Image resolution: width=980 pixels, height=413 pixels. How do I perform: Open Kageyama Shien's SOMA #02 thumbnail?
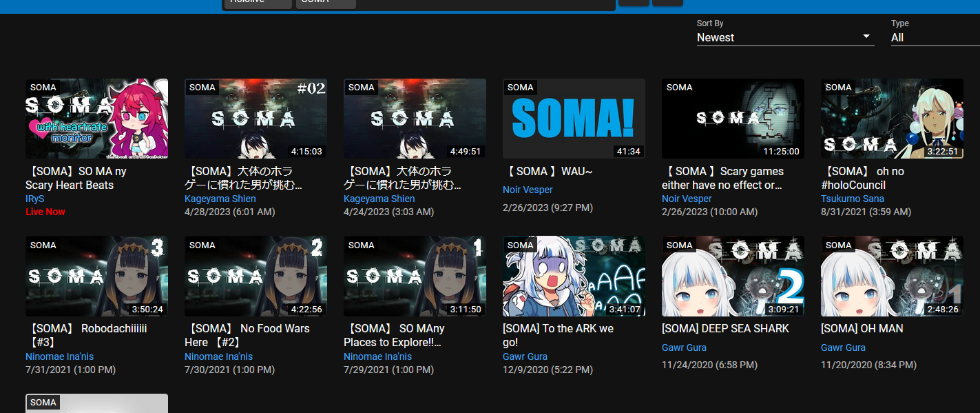256,119
